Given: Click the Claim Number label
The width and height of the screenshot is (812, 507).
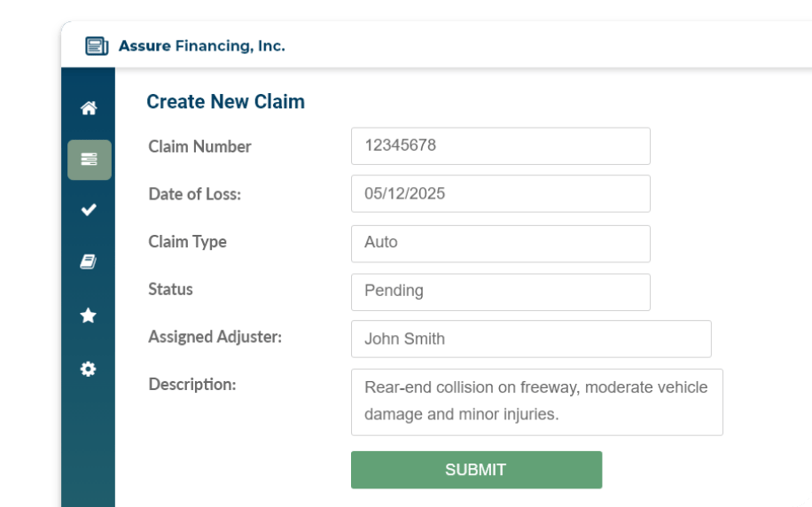Looking at the screenshot, I should (199, 146).
